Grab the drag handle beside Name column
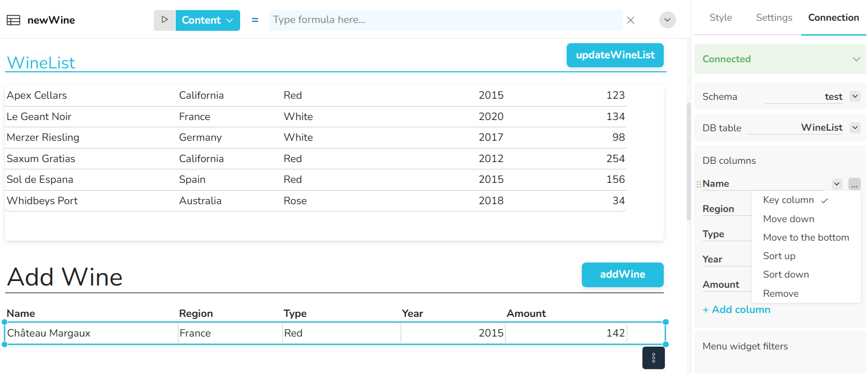Image resolution: width=868 pixels, height=373 pixels. pos(699,184)
